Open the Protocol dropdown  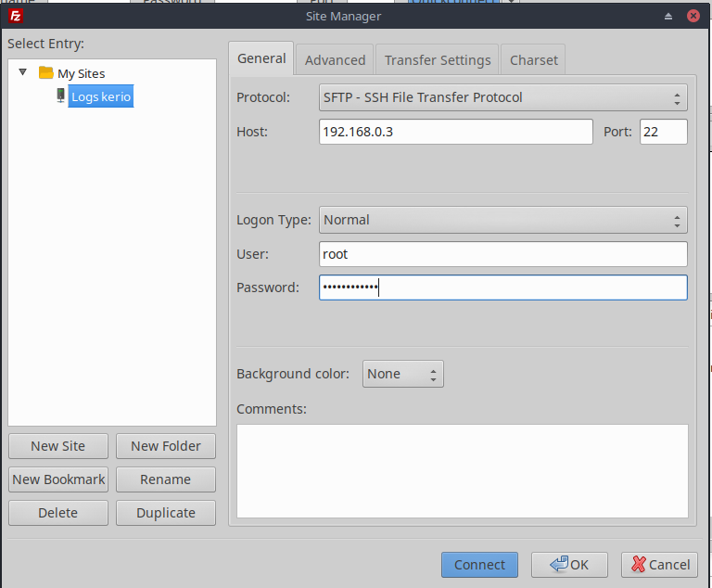point(502,97)
